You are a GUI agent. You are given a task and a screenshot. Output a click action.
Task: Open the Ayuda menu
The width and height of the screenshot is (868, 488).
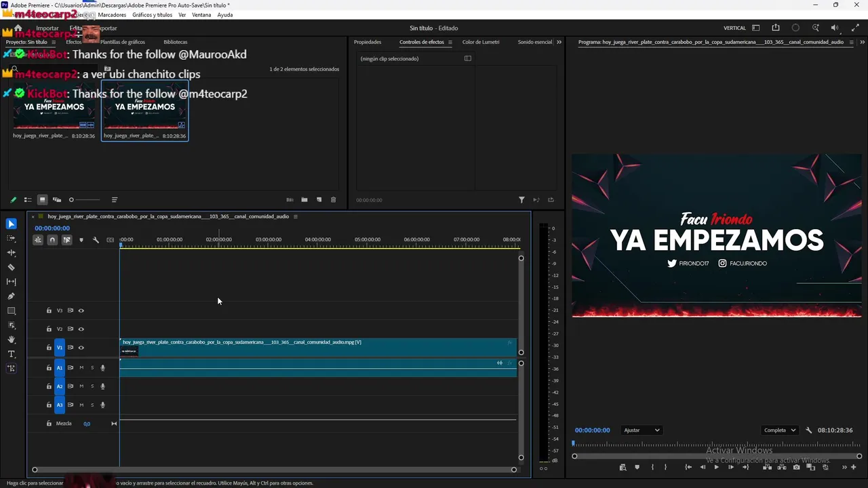(225, 15)
